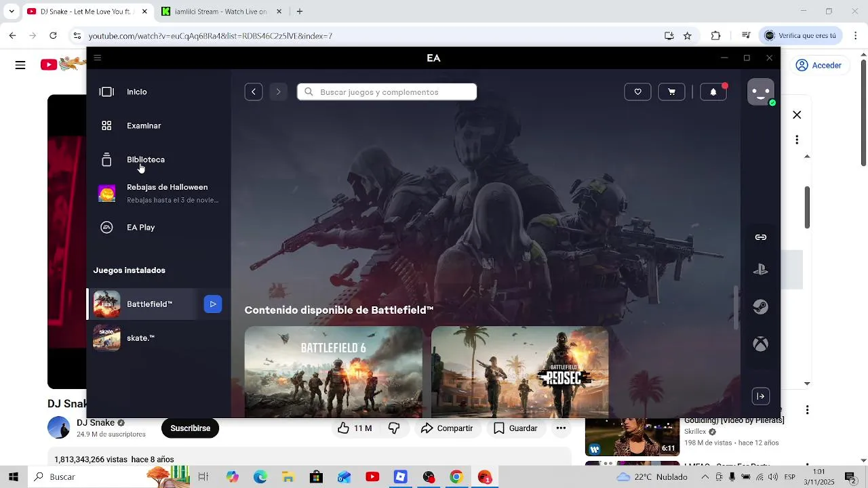The width and height of the screenshot is (868, 488).
Task: Close the iamlilci Stream tab
Action: click(279, 12)
